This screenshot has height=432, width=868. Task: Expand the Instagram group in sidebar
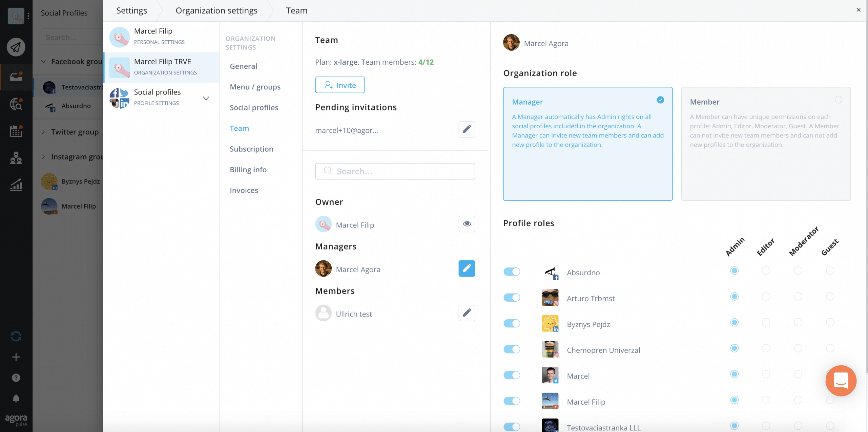(x=43, y=156)
